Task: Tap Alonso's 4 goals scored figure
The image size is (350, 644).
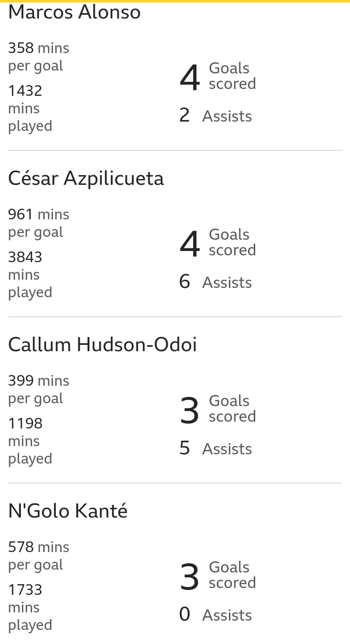Action: (x=218, y=76)
